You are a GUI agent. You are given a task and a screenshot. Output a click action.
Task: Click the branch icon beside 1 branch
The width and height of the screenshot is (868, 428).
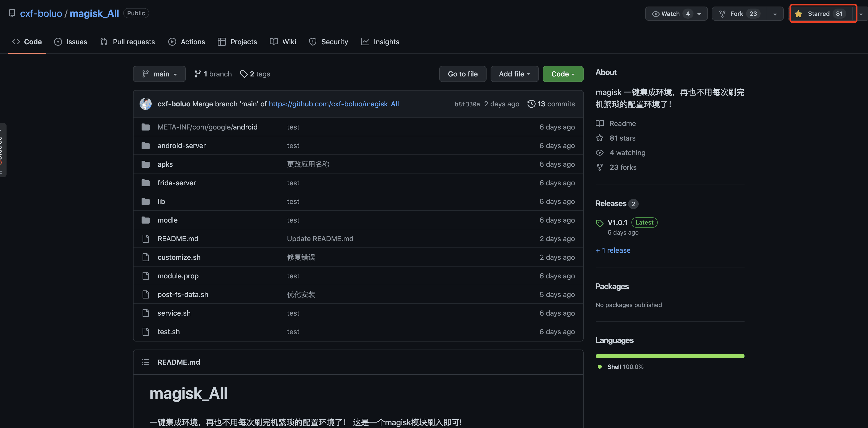(197, 74)
